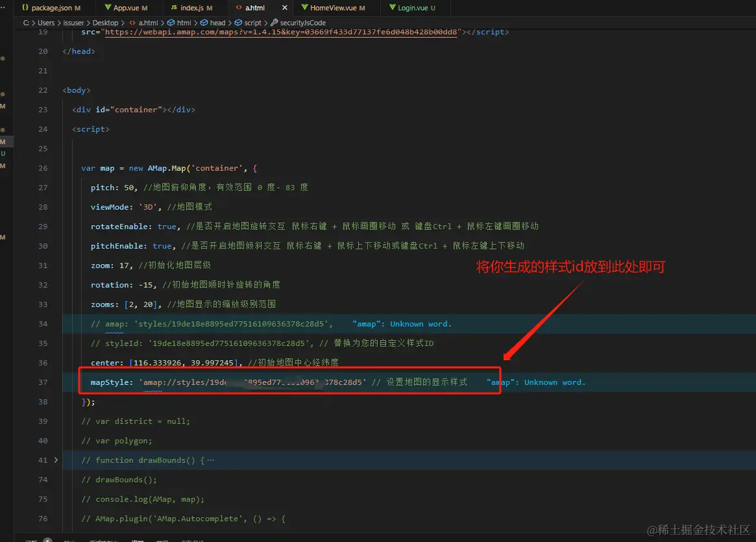Open the 'head' breadcrumb symbol
Screen dimensions: 756x542
click(x=217, y=23)
